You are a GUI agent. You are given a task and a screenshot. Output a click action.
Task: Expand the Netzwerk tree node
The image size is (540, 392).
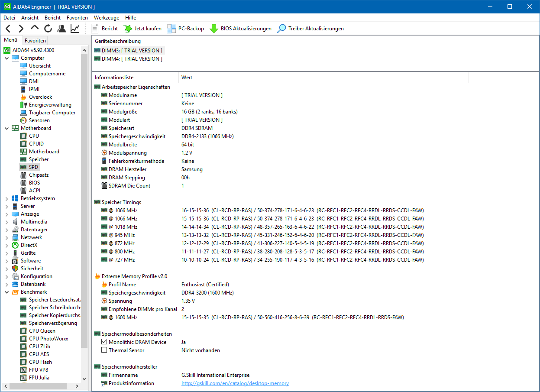7,237
